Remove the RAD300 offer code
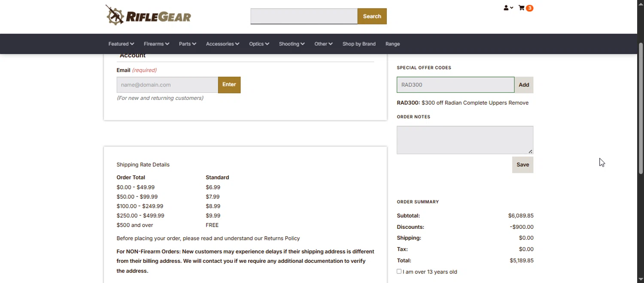 click(519, 103)
